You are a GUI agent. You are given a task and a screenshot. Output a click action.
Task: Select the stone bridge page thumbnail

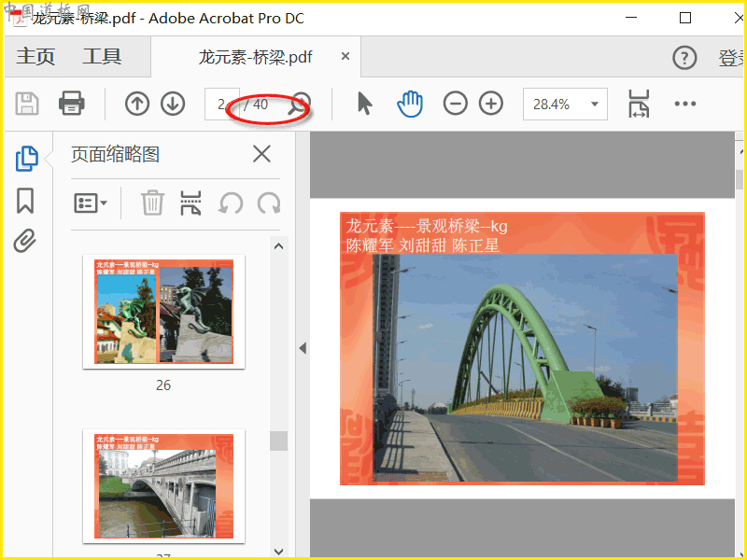point(164,486)
